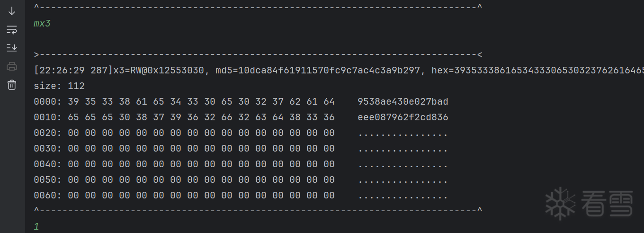Toggle soft-wrap for console output
The width and height of the screenshot is (644, 233).
12,29
